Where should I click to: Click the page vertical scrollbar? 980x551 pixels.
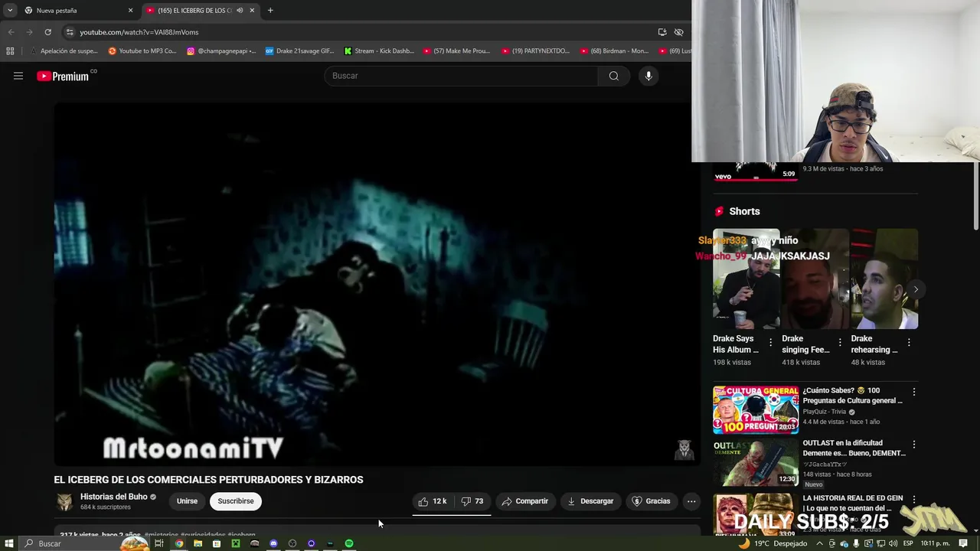(975, 195)
